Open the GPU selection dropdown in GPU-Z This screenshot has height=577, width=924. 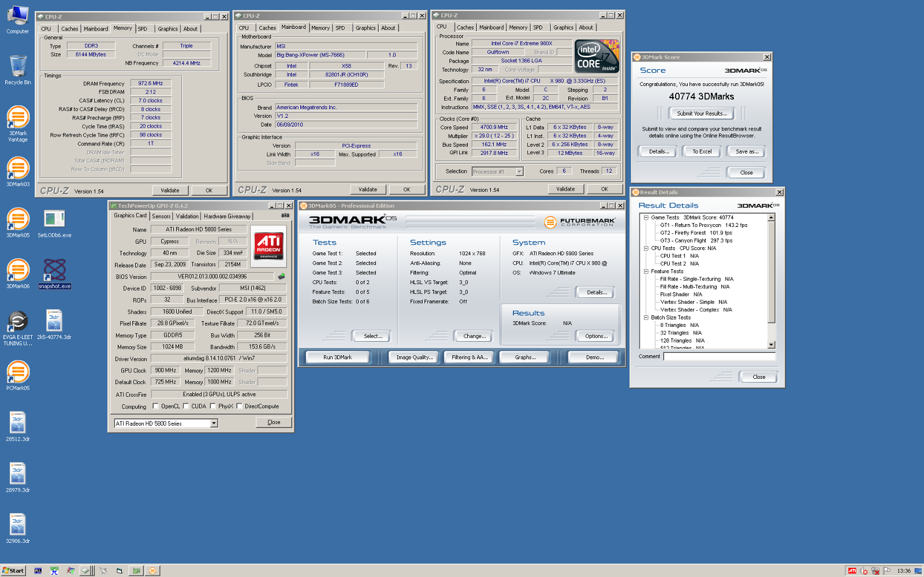[x=214, y=423]
